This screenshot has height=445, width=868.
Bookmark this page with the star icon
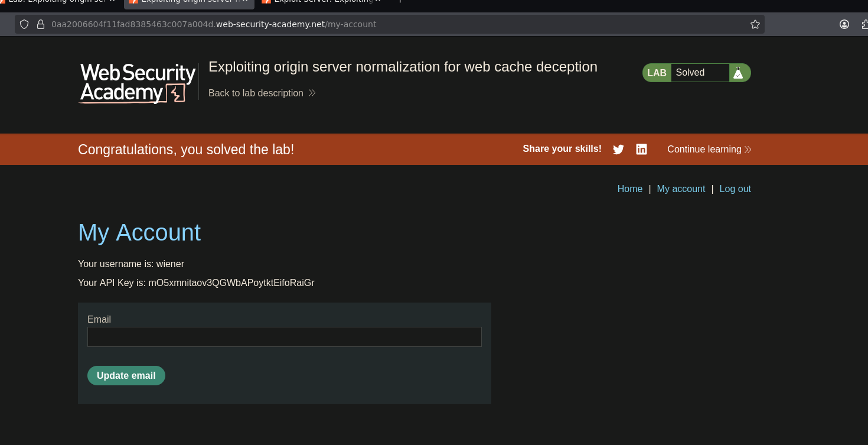coord(755,24)
